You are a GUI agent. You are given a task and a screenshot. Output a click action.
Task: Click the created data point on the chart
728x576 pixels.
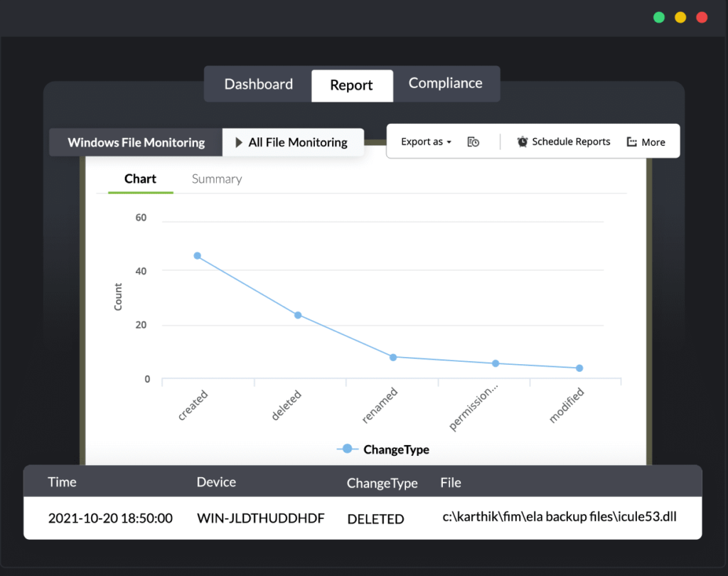click(197, 255)
